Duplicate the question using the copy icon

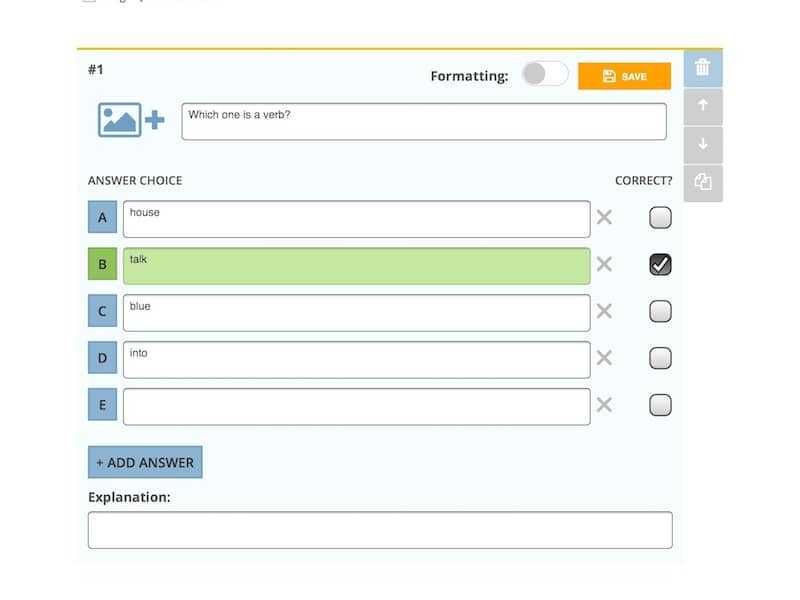click(x=703, y=183)
